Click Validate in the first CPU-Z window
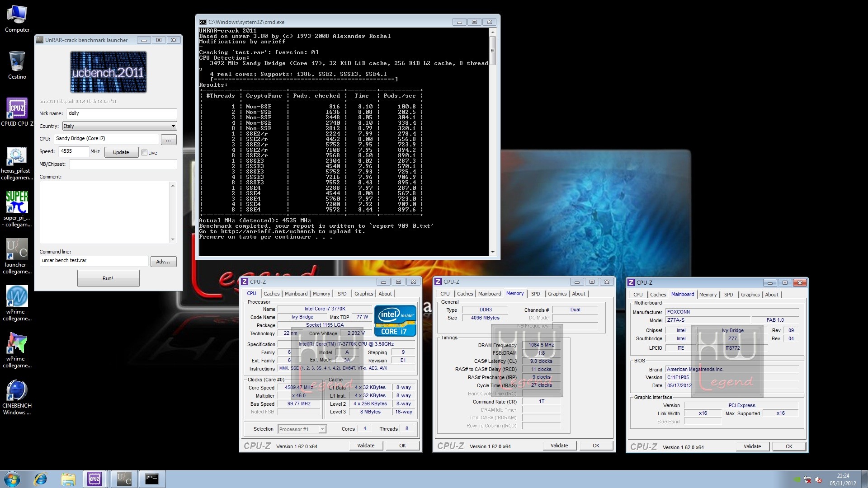The width and height of the screenshot is (868, 488). pos(366,446)
